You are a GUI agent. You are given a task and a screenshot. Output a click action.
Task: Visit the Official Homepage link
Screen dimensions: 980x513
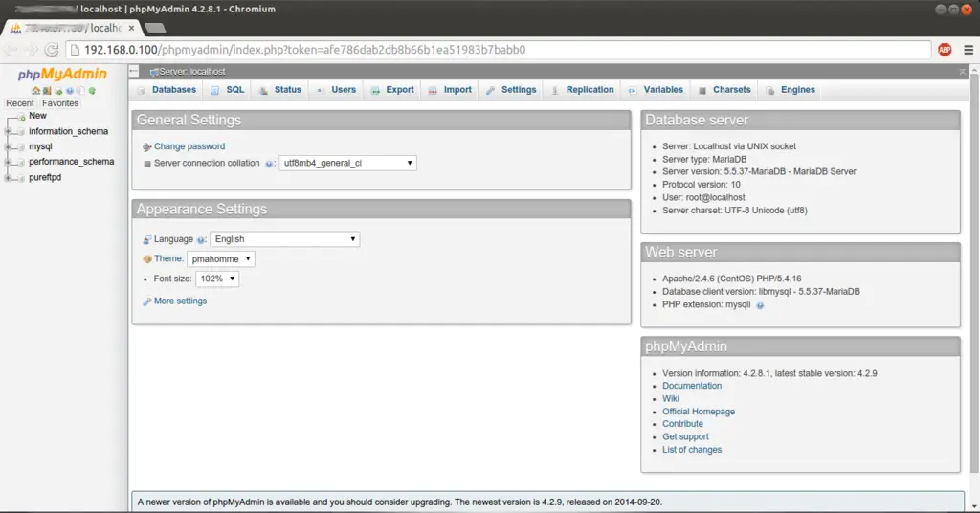699,412
